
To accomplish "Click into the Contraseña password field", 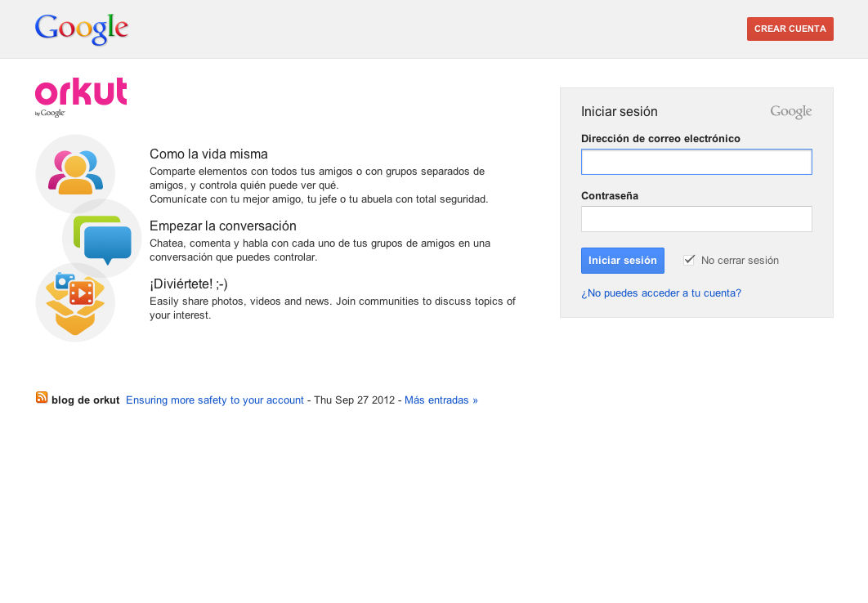I will [x=696, y=219].
